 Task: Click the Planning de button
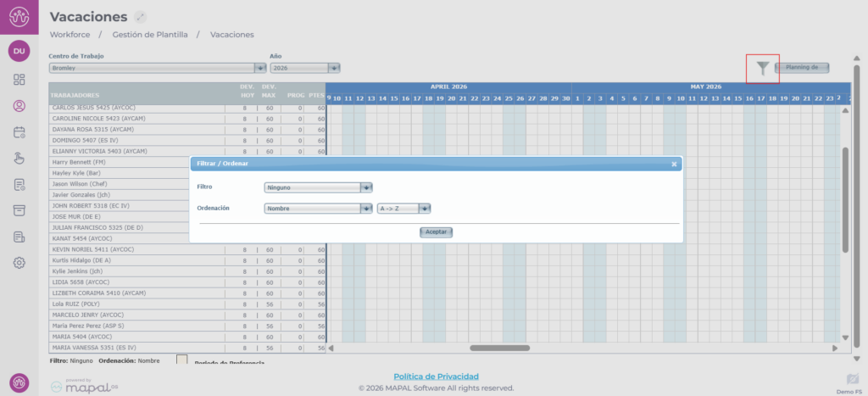(x=802, y=68)
